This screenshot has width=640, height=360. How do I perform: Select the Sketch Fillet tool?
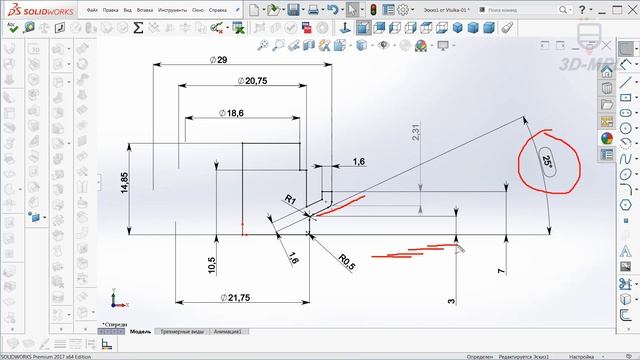click(x=625, y=189)
